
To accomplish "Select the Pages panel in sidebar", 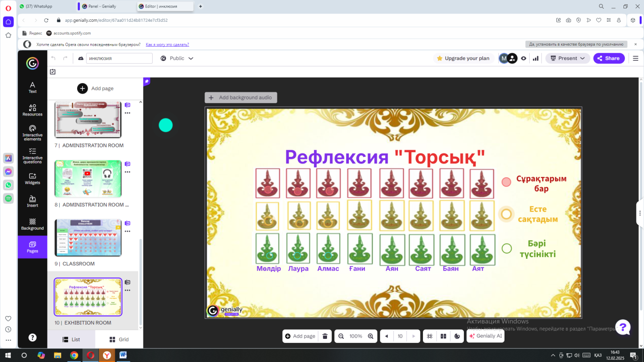I will click(x=32, y=247).
